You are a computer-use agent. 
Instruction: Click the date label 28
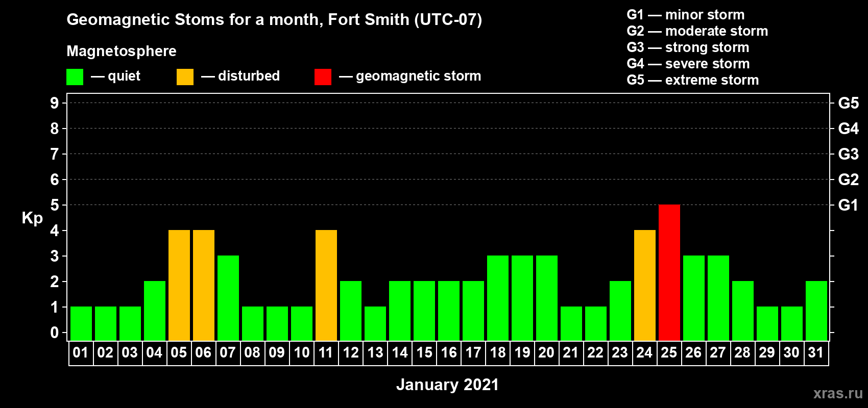pyautogui.click(x=742, y=352)
